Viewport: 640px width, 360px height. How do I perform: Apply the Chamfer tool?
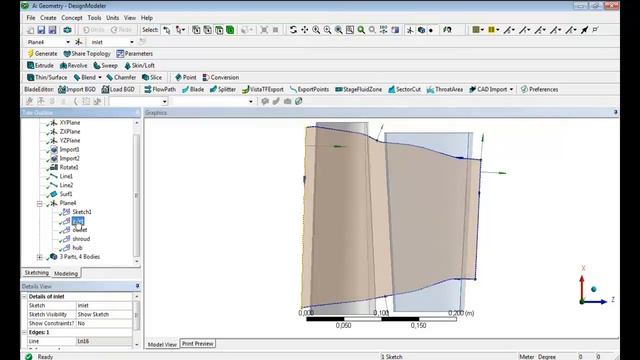coord(121,77)
